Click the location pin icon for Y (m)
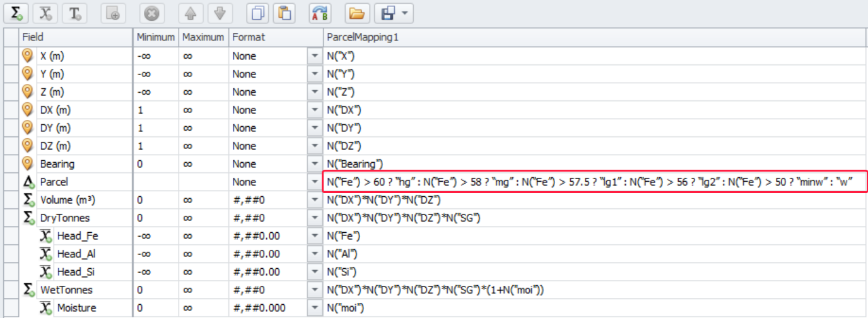This screenshot has width=868, height=318. coord(28,73)
